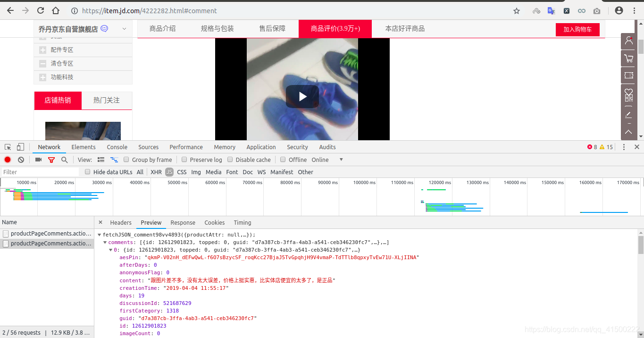Screen dimensions: 644x338
Task: Expand the store name dropdown chevron
Action: pos(124,29)
